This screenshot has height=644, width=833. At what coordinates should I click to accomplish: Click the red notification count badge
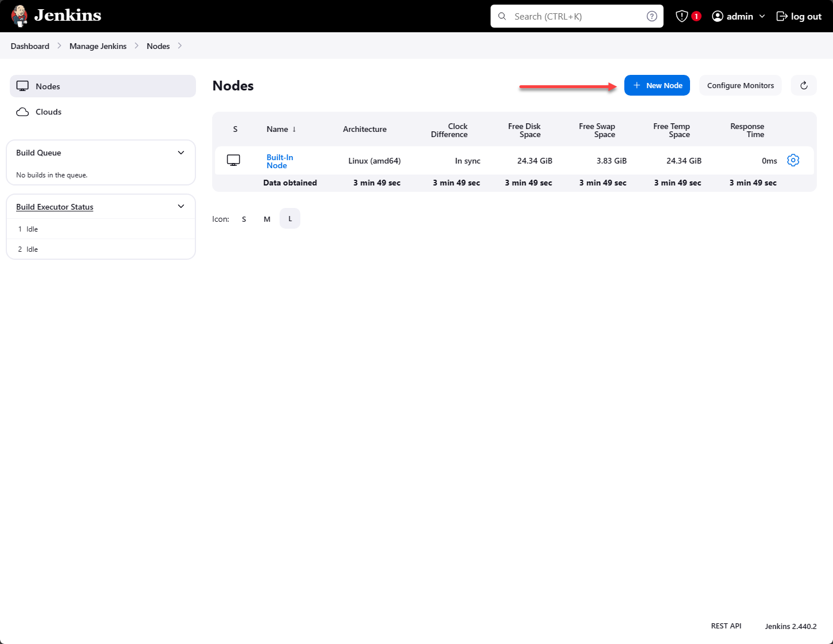point(696,16)
